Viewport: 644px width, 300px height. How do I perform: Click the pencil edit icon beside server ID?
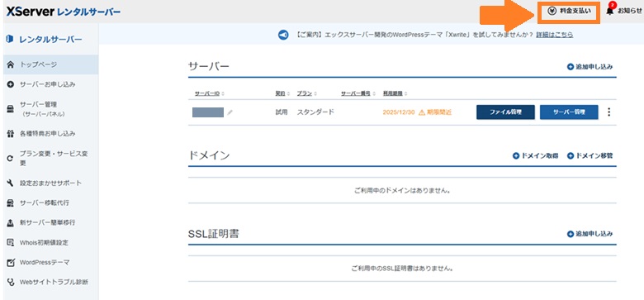(x=230, y=112)
